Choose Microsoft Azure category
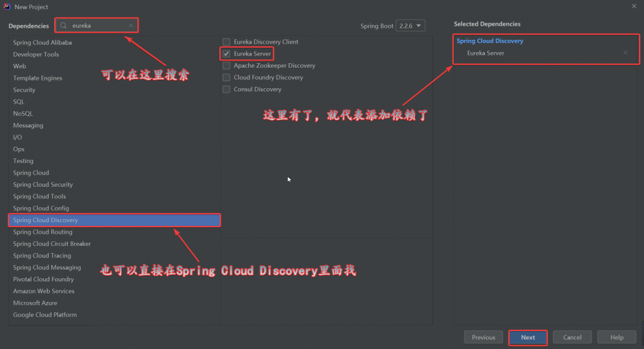The height and width of the screenshot is (349, 644). (114, 303)
